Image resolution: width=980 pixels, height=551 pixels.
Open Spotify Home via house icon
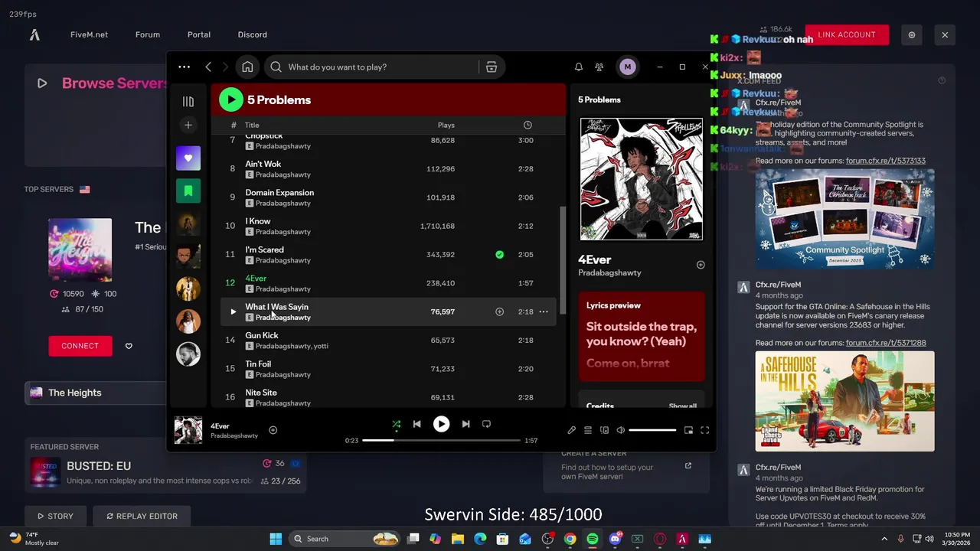point(247,67)
